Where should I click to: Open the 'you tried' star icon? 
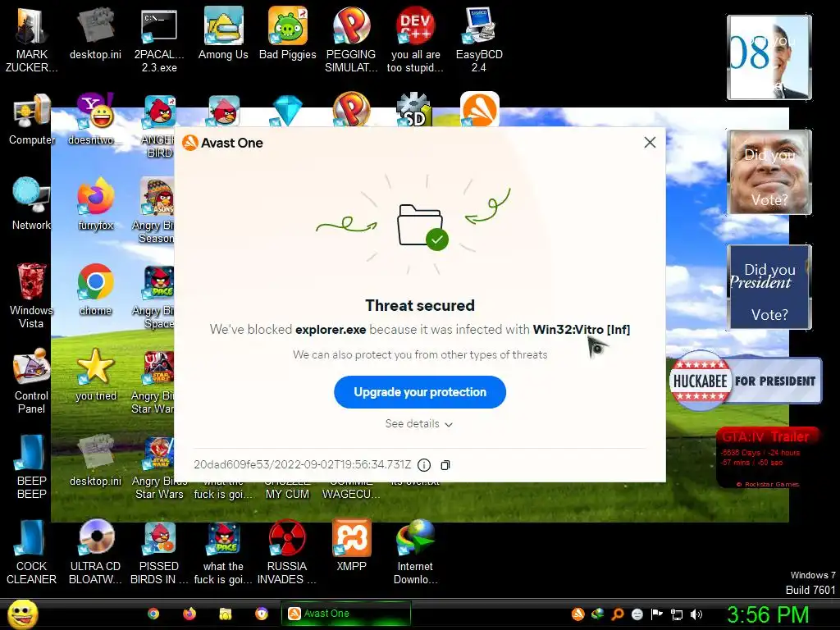point(95,374)
